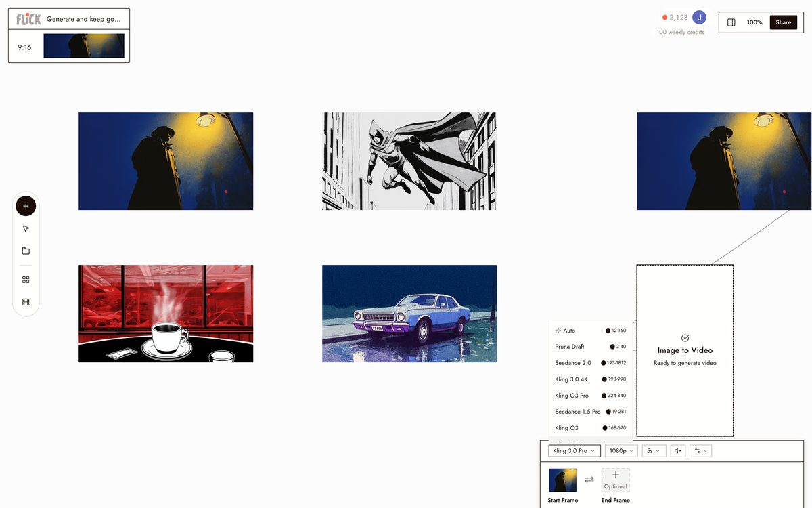Viewport: 812px width, 508px height.
Task: Open the round plus add menu
Action: 26,206
